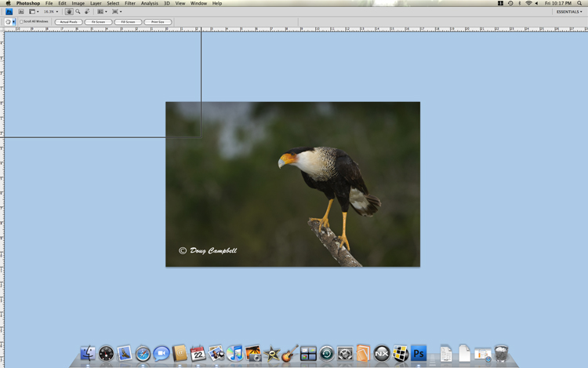Click the Fit Screen button

coord(98,22)
